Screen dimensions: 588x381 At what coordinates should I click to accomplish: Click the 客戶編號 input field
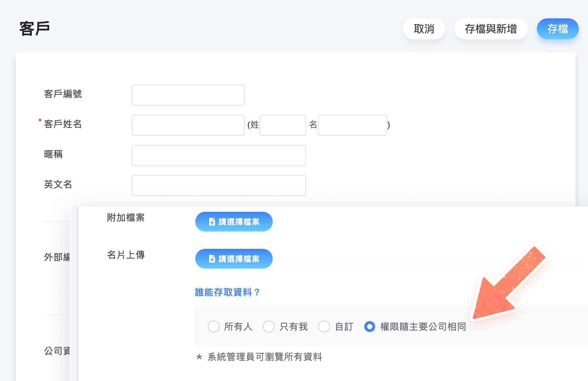tap(188, 95)
